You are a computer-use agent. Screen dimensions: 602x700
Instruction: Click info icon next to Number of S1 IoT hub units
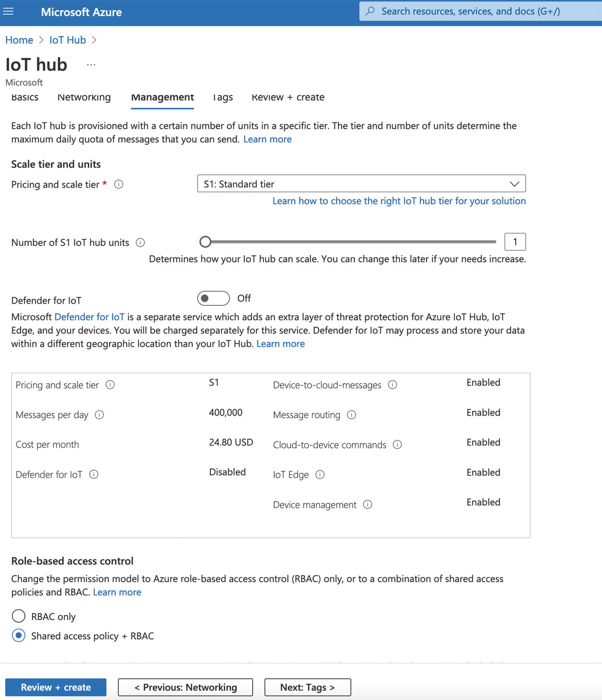[140, 243]
